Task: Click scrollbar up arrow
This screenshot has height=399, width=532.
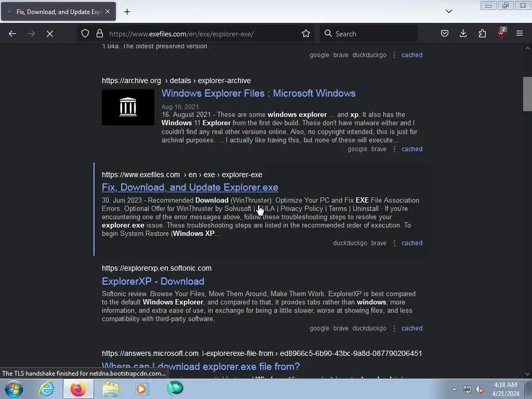Action: pyautogui.click(x=527, y=48)
